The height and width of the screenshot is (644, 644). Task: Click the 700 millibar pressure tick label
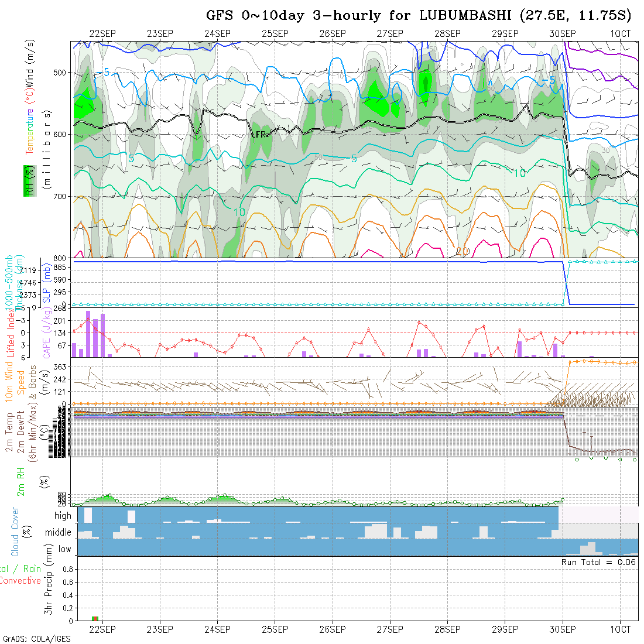click(x=60, y=196)
